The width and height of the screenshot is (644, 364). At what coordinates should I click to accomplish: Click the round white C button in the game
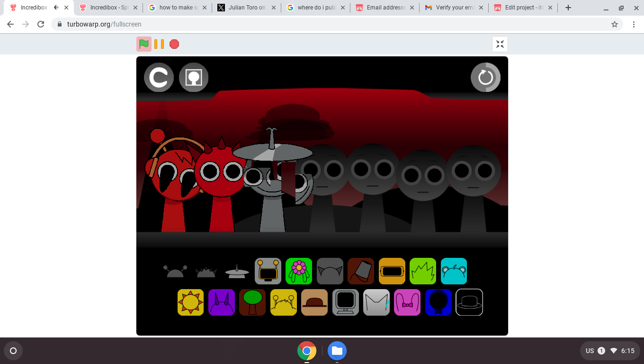[159, 77]
